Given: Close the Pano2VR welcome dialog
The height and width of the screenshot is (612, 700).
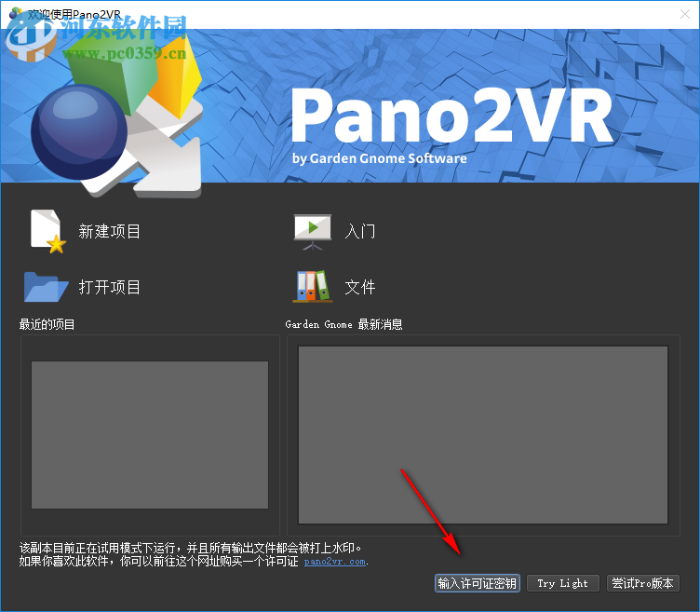Looking at the screenshot, I should pos(685,14).
